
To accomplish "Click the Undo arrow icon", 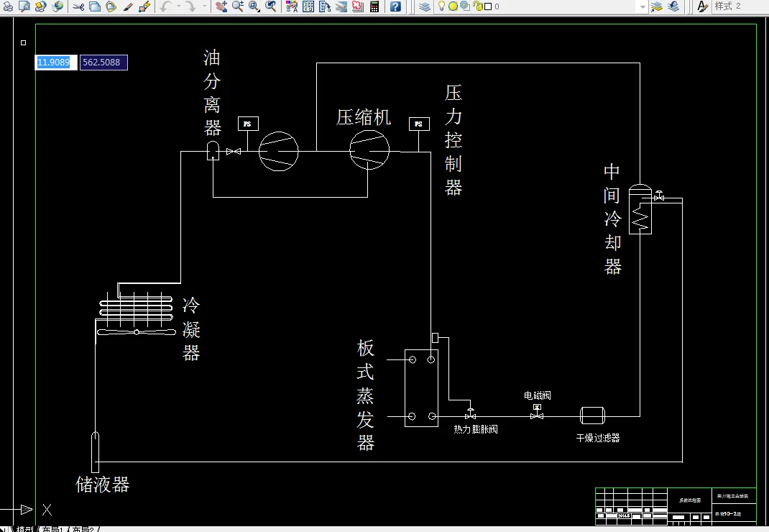I will [166, 6].
